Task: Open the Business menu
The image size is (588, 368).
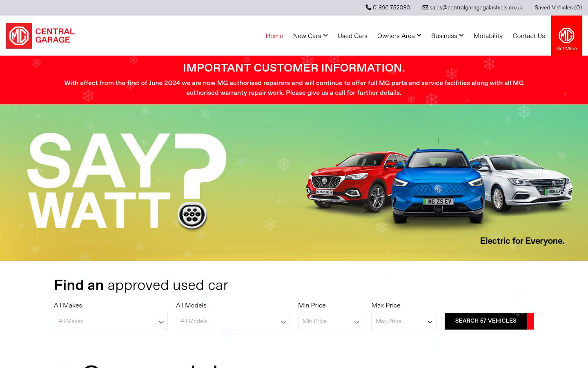Action: point(447,36)
